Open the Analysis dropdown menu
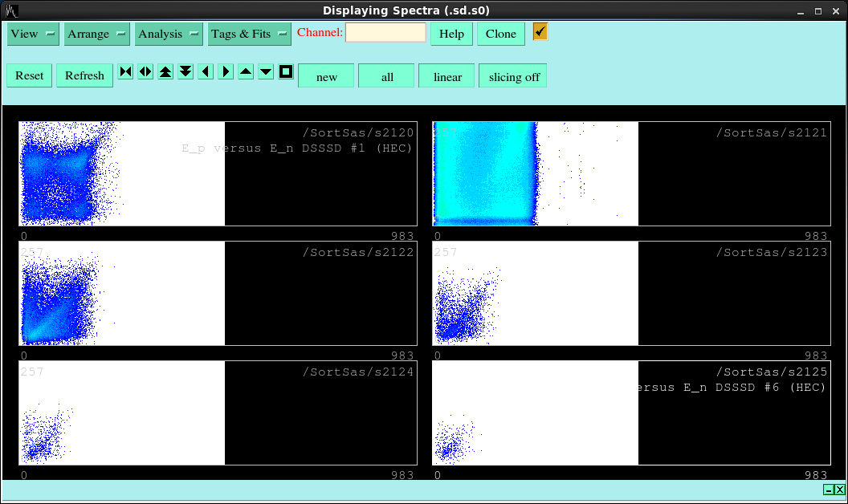Screen dimensions: 848x504 pos(169,34)
